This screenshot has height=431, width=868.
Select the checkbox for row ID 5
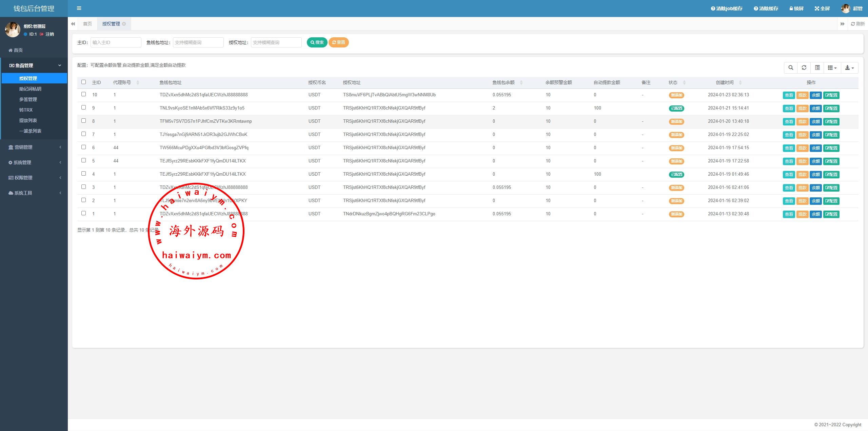(84, 160)
